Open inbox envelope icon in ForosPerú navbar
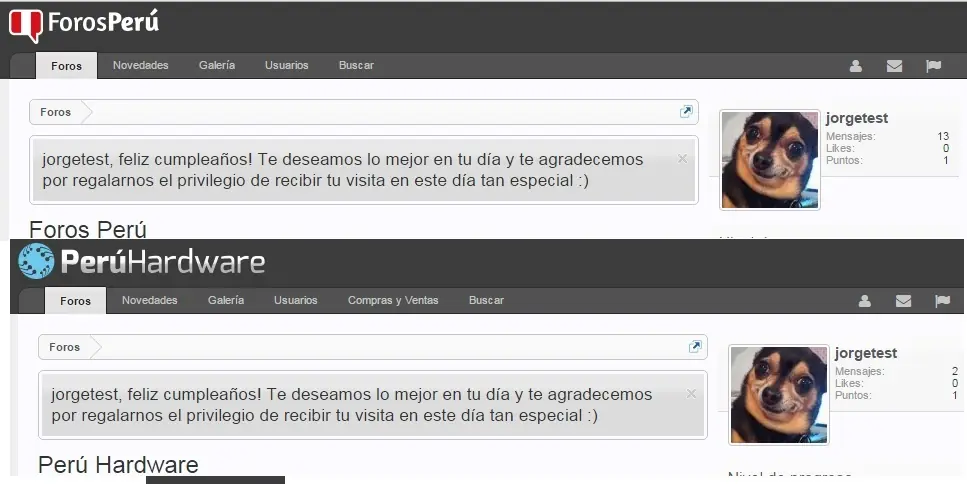Viewport: 967px width, 484px height. tap(894, 66)
